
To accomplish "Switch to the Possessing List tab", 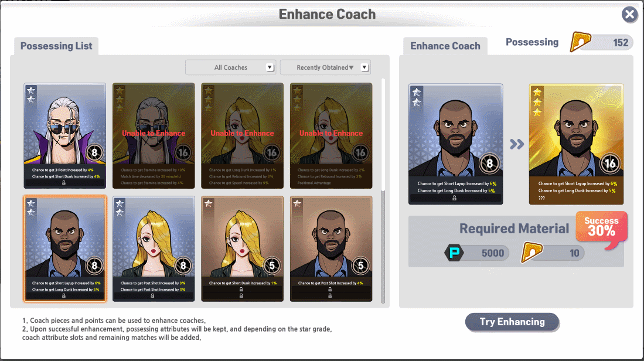I will tap(56, 46).
